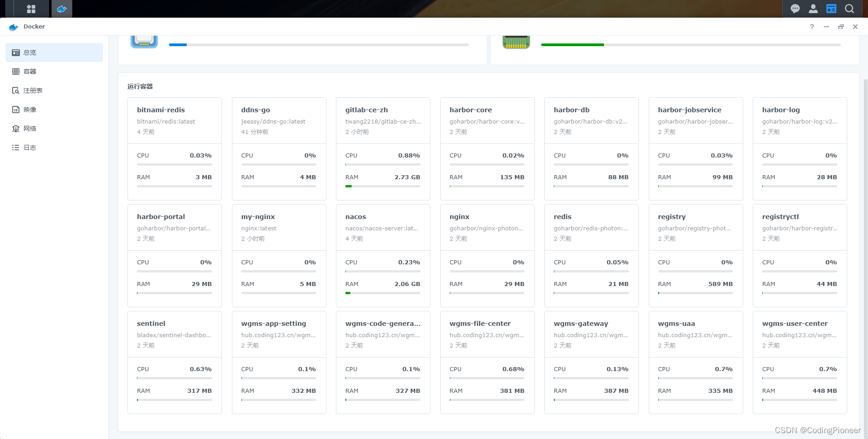
Task: Switch to 映像 in the sidebar
Action: coord(54,110)
